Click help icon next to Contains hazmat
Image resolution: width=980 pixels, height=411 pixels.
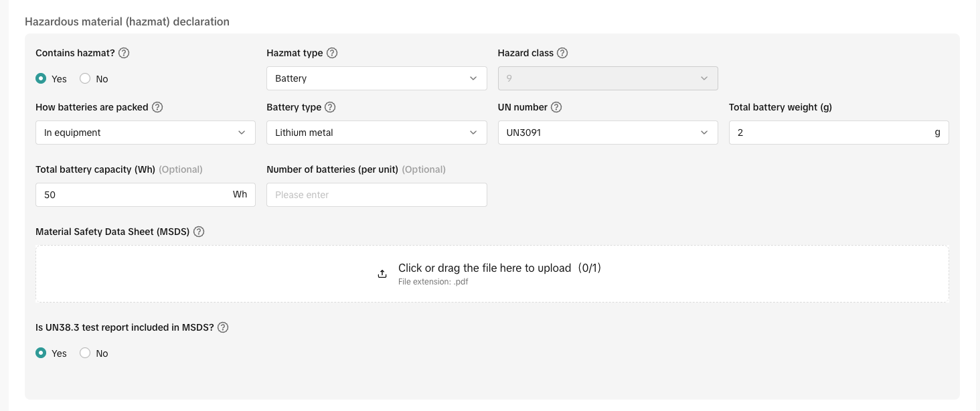[124, 53]
